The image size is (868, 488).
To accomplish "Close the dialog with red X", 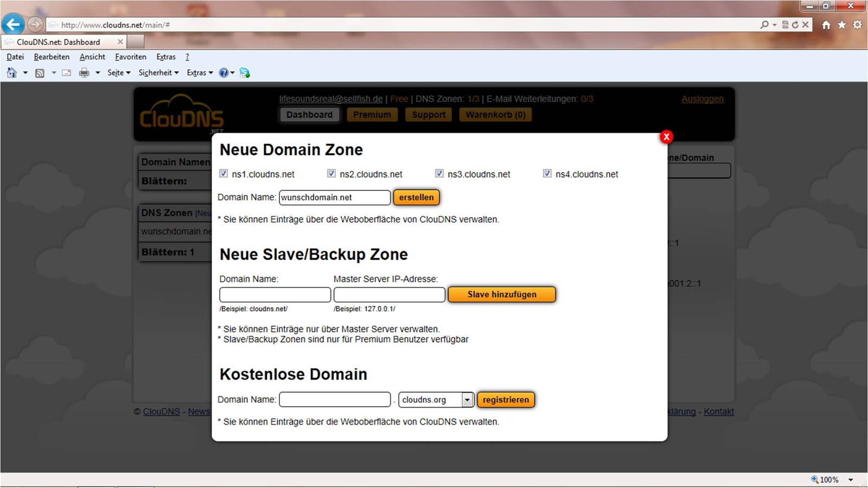I will coord(666,137).
